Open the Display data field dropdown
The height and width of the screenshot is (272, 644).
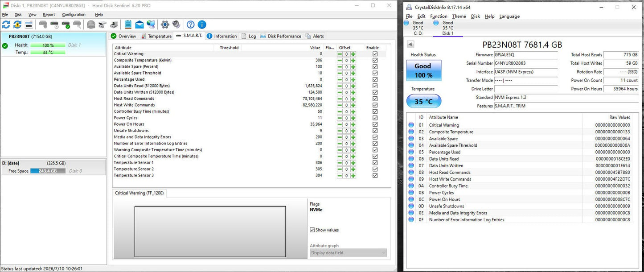349,253
